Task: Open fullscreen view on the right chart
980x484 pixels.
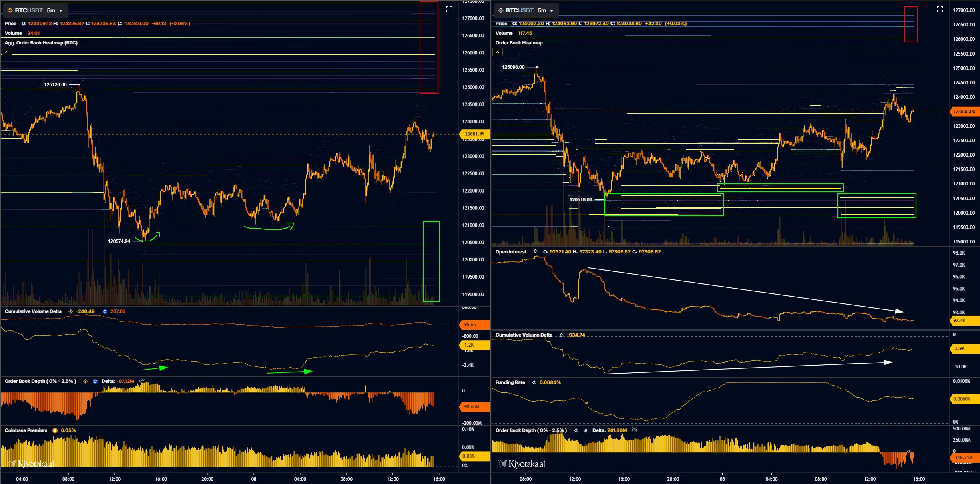Action: 940,9
